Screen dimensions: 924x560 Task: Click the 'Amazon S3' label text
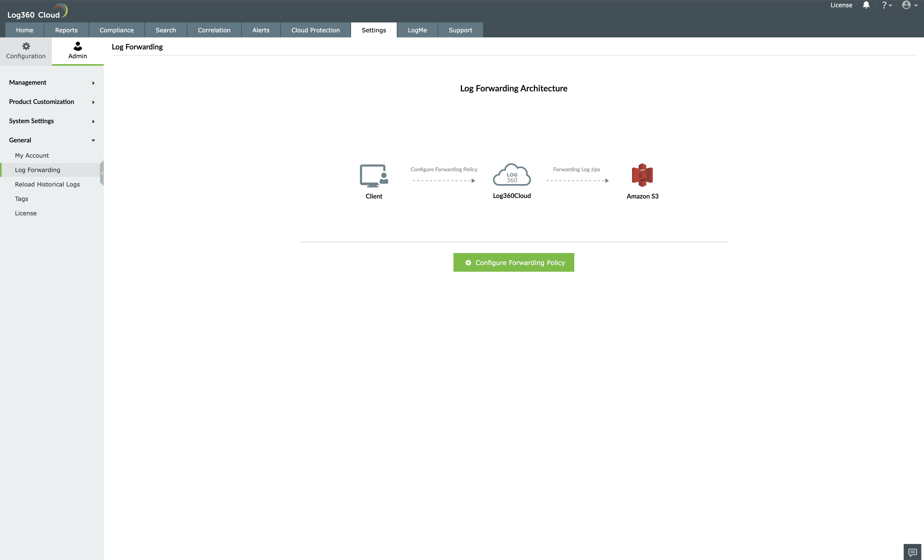(642, 196)
